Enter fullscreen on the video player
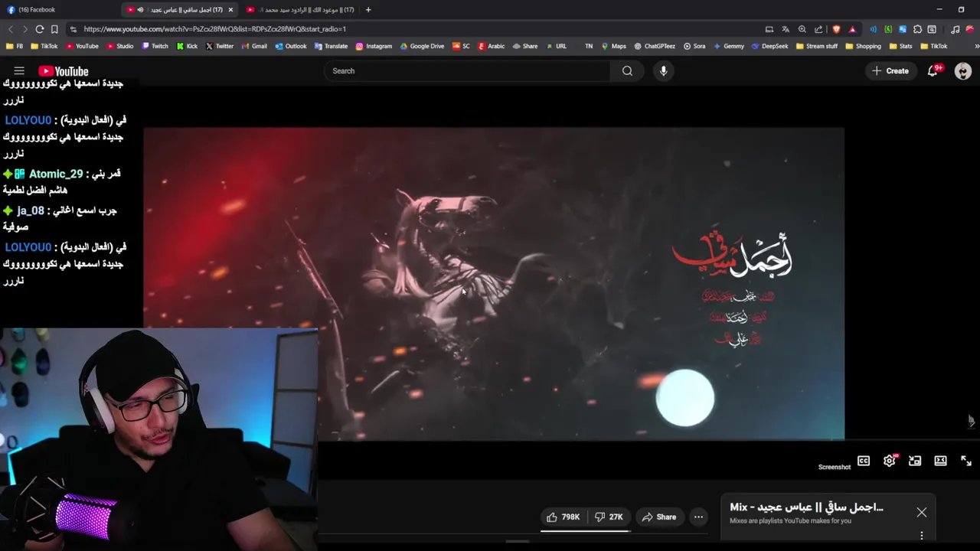Viewport: 980px width, 551px height. (966, 461)
